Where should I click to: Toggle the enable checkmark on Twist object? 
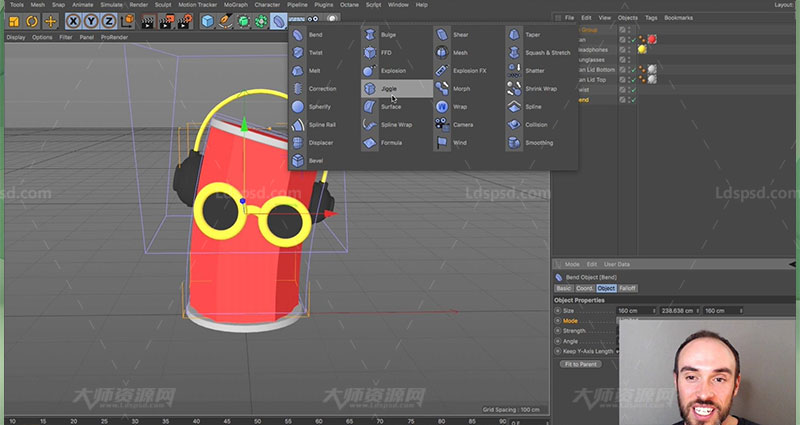634,90
